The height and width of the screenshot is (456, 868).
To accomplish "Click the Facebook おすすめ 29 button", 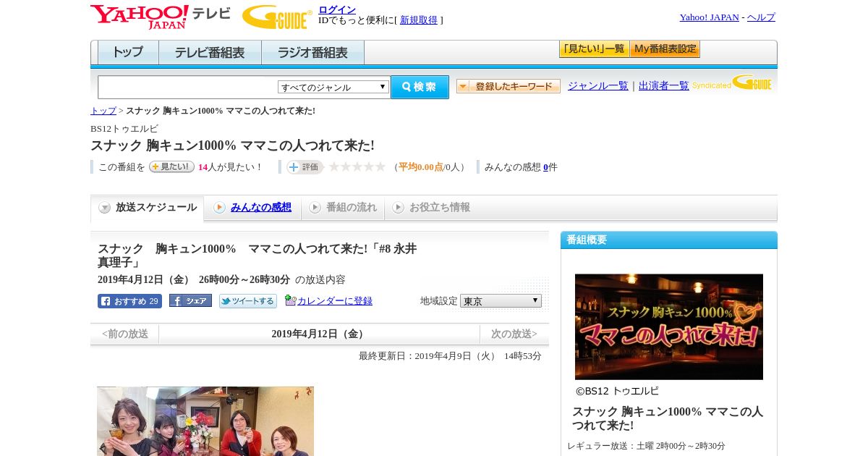I will click(x=129, y=301).
